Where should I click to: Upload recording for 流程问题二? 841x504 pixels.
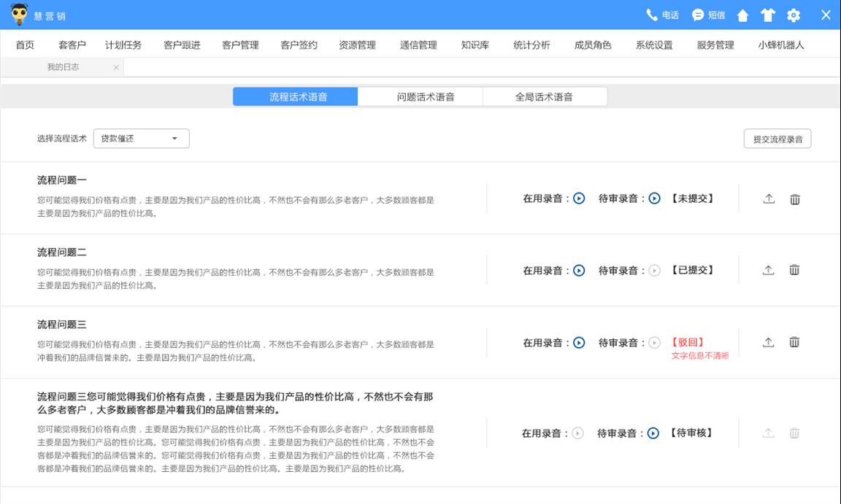point(768,270)
